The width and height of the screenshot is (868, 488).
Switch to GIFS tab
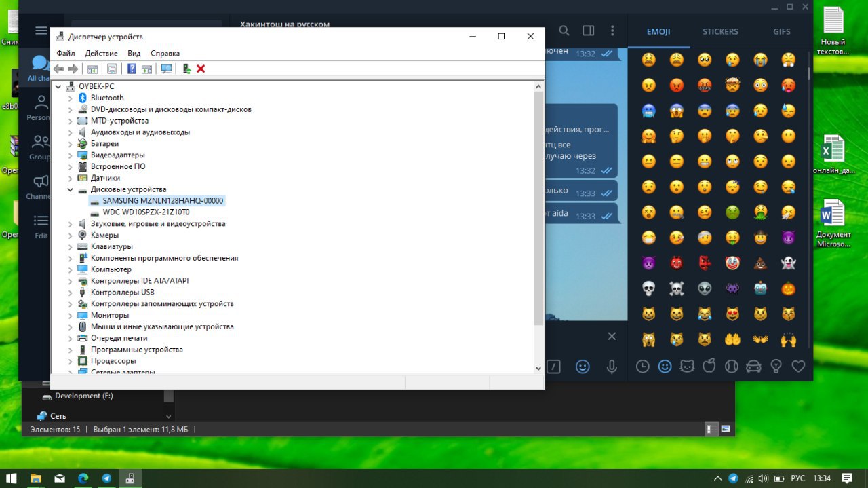782,31
